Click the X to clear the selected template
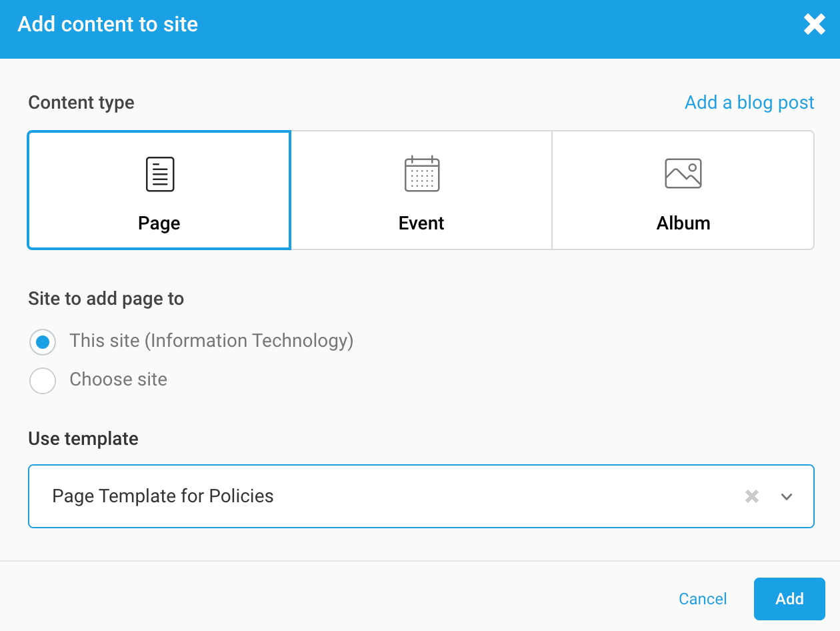The width and height of the screenshot is (840, 631). (752, 496)
